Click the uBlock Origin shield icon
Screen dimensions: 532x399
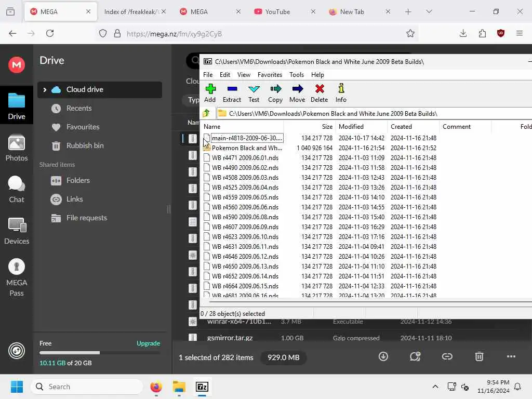[x=501, y=33]
